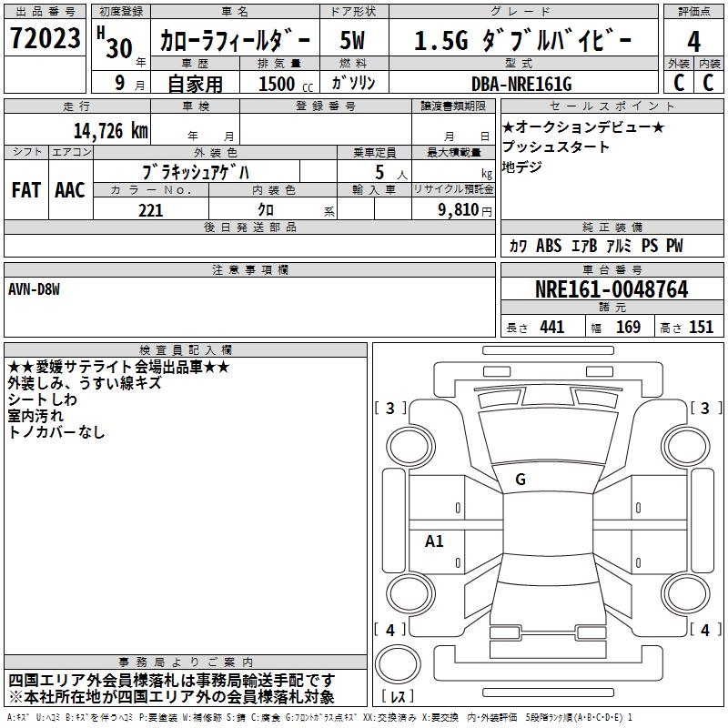728x728 pixels.
Task: Click the damage code legend at the bottom
Action: [x=320, y=718]
